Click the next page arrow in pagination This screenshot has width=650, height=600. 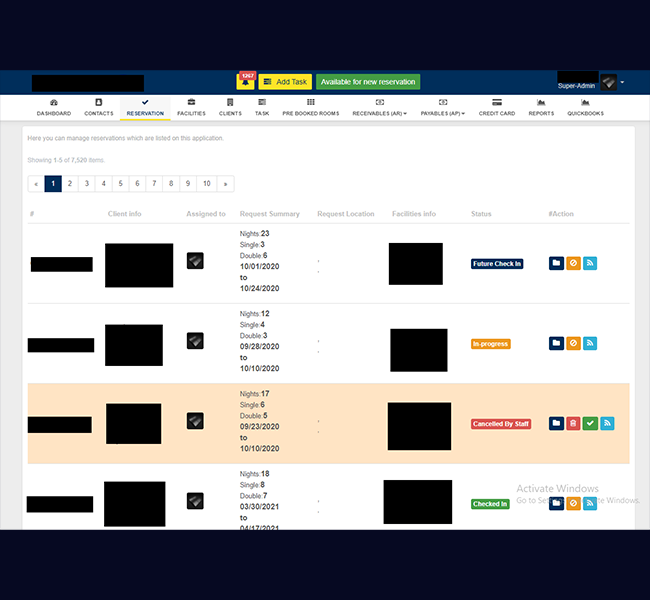pos(225,184)
